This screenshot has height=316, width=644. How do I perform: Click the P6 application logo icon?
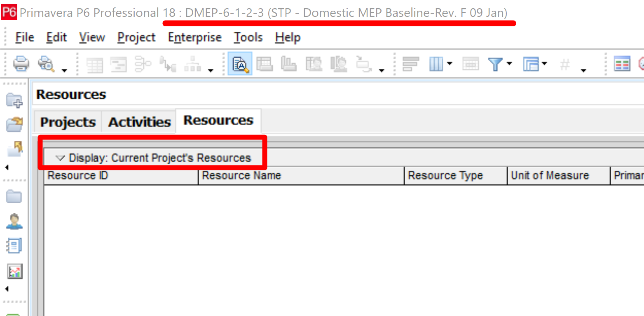9,13
